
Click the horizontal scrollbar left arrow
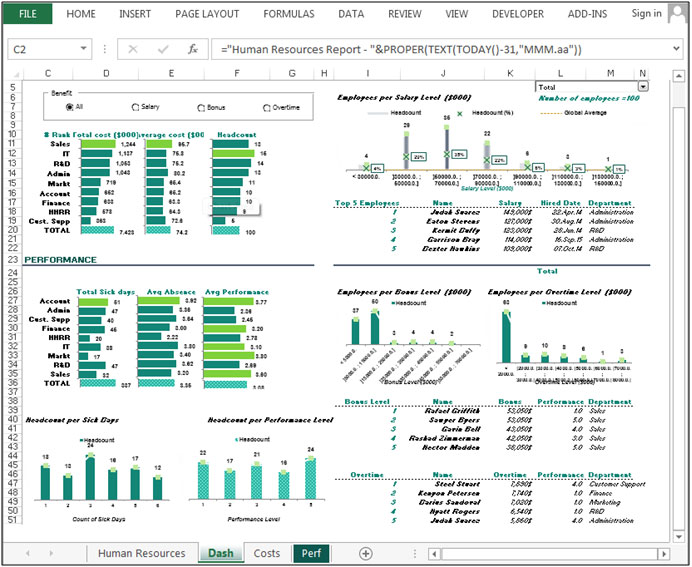pyautogui.click(x=434, y=553)
